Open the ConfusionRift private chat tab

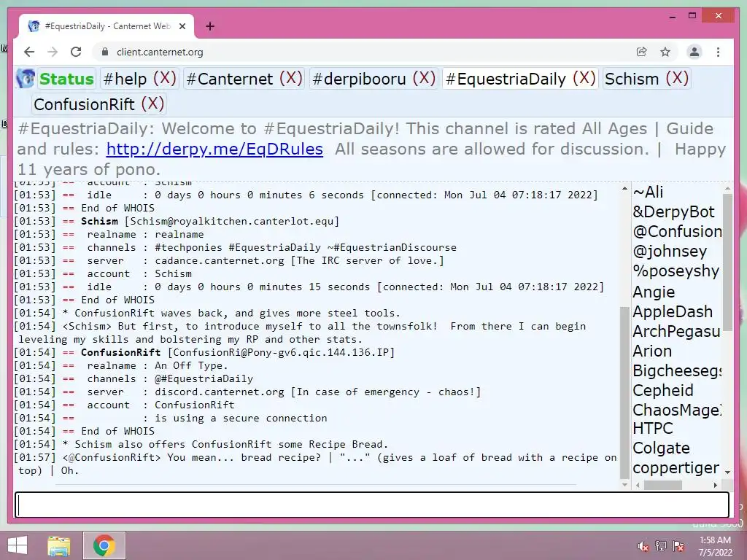click(84, 104)
